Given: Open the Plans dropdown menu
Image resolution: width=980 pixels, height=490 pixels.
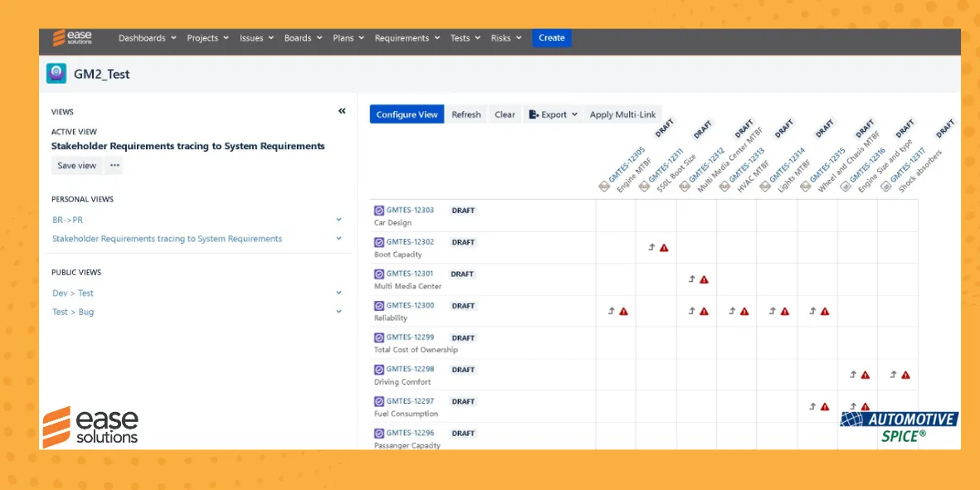Looking at the screenshot, I should (349, 38).
